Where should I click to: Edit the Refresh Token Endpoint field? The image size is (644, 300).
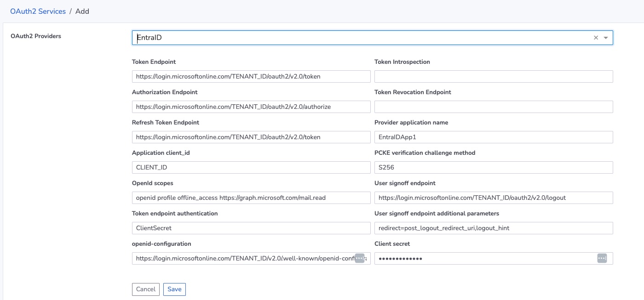[251, 137]
